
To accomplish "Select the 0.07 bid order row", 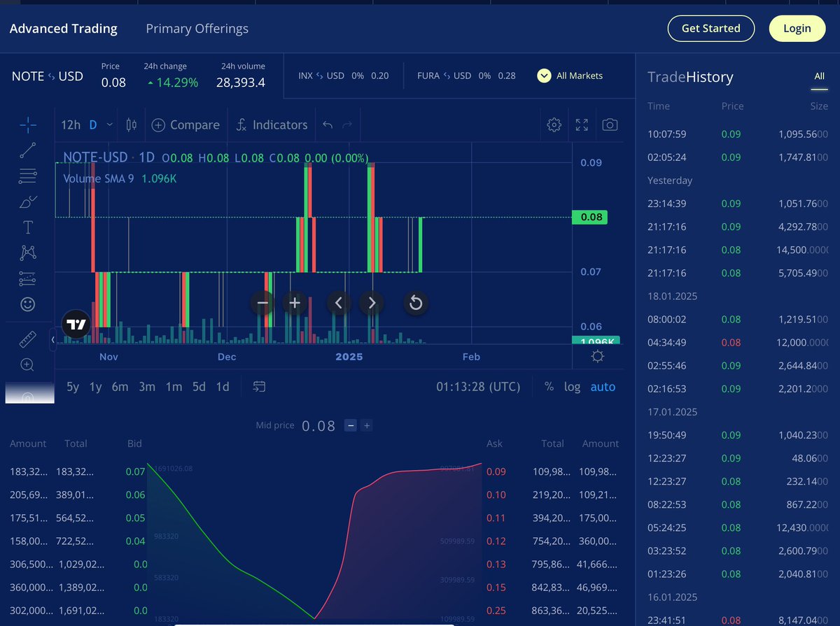I will 77,471.
